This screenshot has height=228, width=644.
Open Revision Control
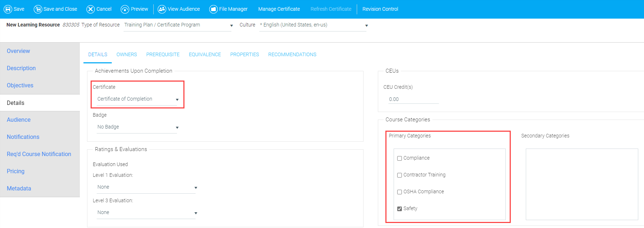(380, 9)
